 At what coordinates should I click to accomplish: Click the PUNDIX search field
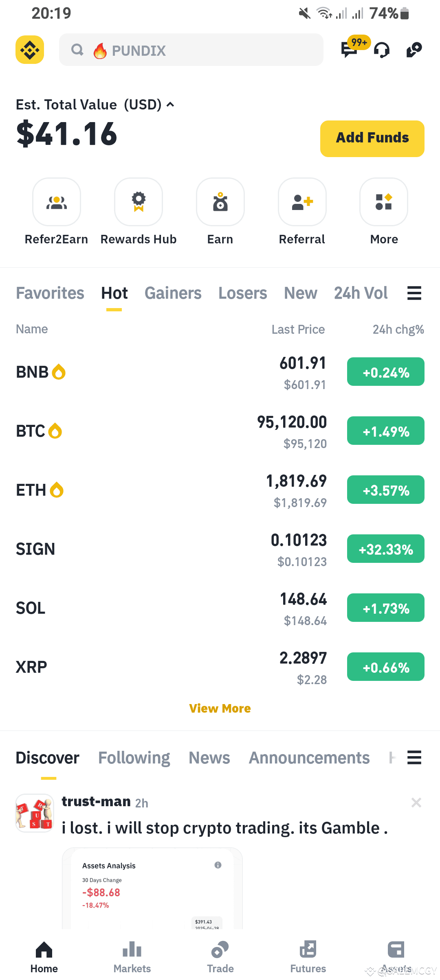click(191, 50)
